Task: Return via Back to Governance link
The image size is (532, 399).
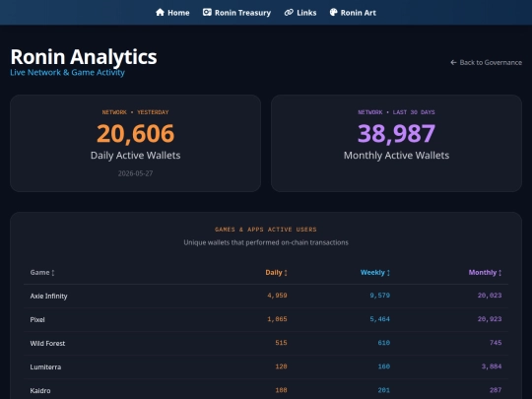Action: [487, 62]
